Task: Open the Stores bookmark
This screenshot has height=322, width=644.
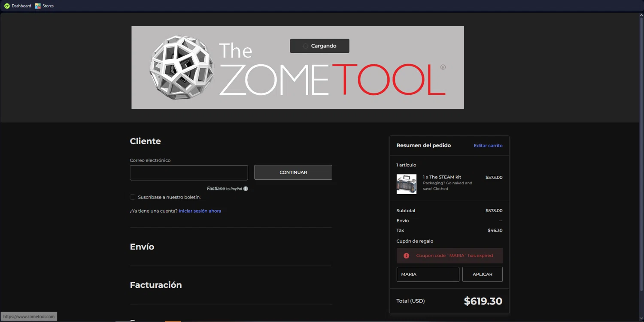Action: tap(45, 6)
